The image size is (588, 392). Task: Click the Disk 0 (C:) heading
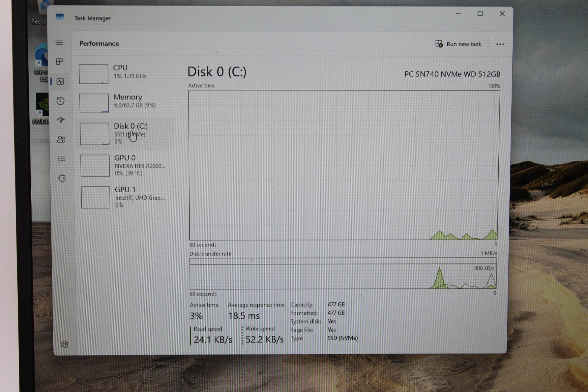(x=217, y=72)
